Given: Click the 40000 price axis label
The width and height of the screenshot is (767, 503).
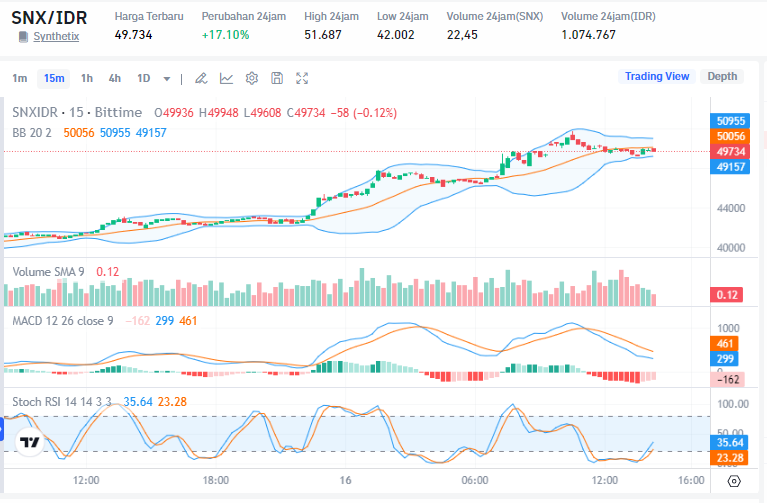Looking at the screenshot, I should (731, 248).
